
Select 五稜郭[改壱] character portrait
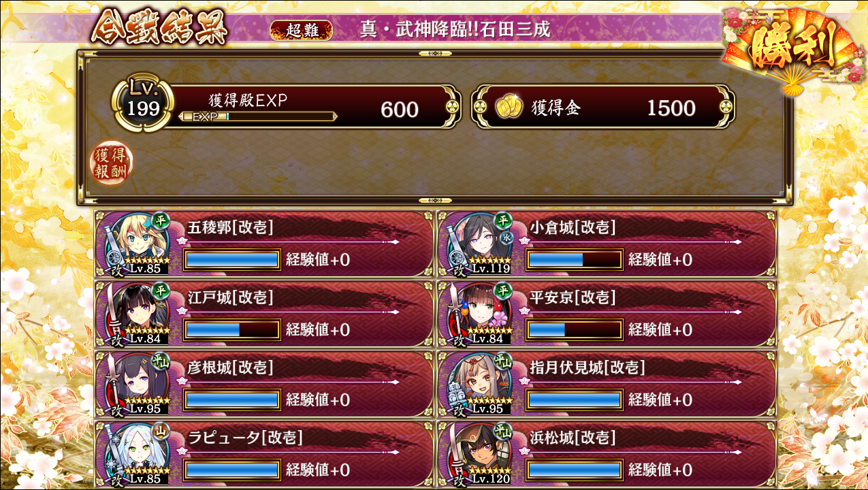tap(137, 244)
